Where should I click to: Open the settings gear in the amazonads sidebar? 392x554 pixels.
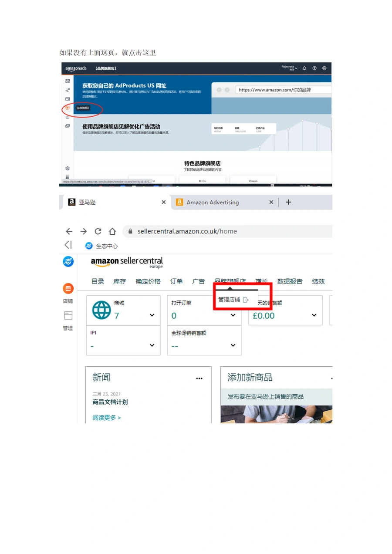point(68,168)
